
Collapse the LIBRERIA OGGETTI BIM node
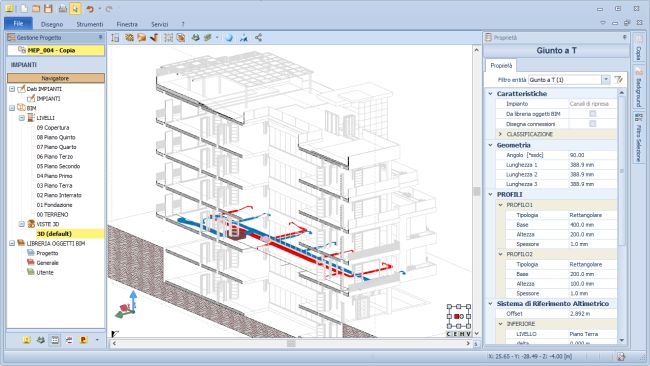(12, 243)
